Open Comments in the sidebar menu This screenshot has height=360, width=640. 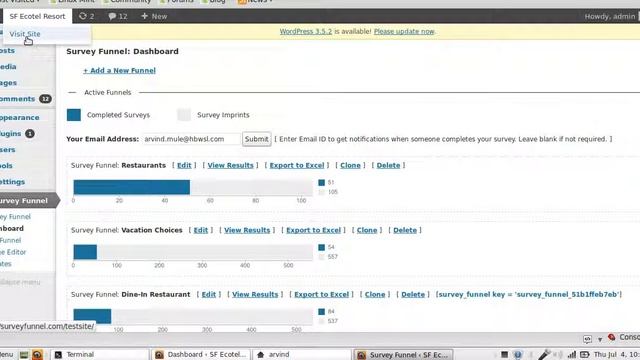point(18,99)
